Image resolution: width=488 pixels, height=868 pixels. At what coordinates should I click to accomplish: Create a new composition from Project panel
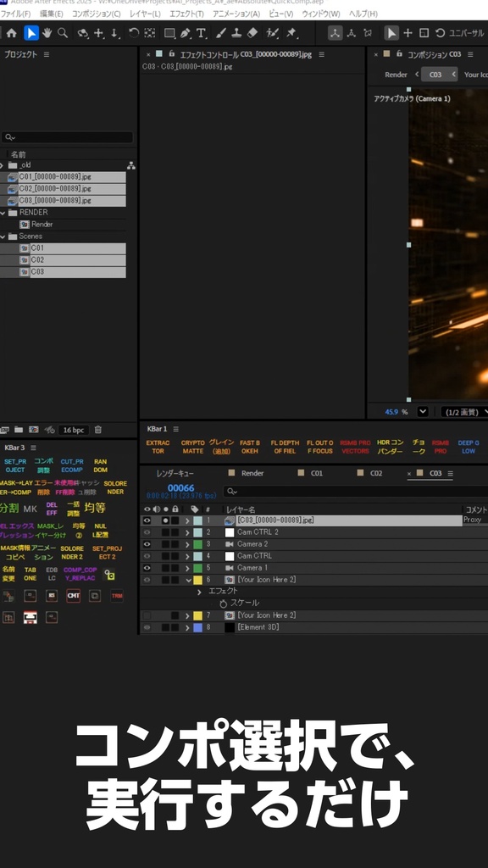[x=34, y=430]
